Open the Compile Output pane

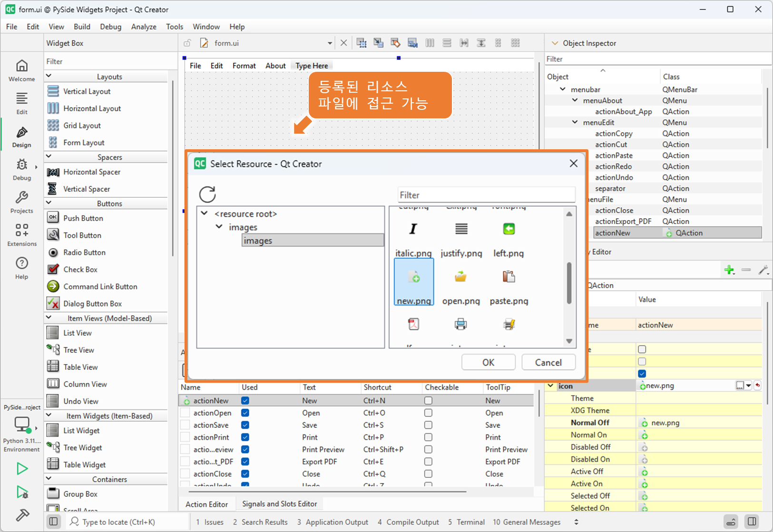tap(408, 522)
